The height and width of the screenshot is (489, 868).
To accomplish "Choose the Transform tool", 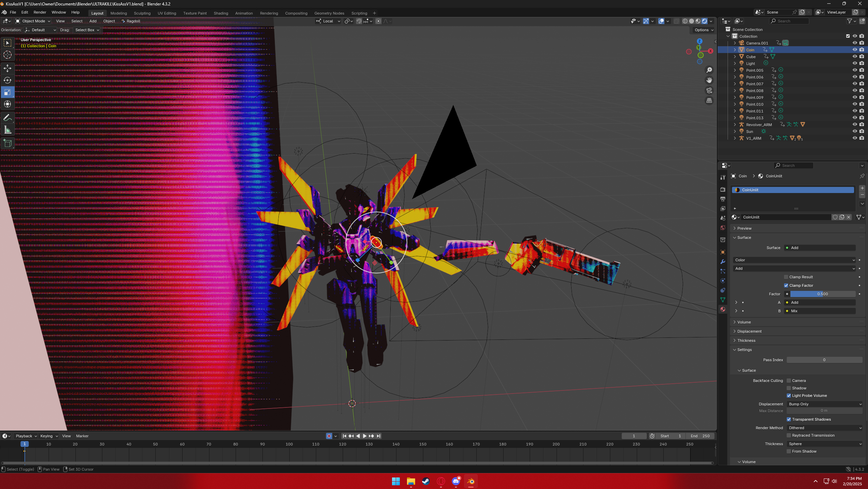I will pyautogui.click(x=7, y=104).
